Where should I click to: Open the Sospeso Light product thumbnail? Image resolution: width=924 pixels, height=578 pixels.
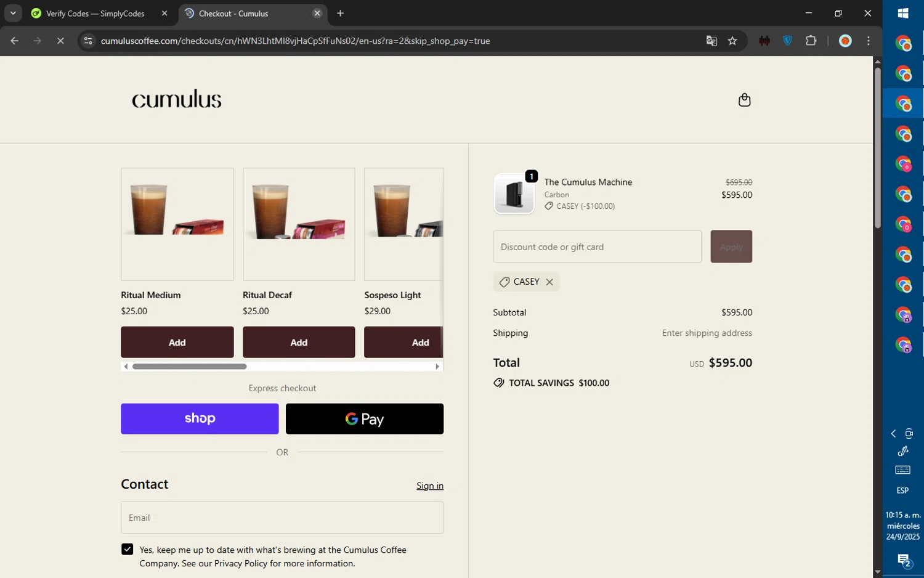click(x=403, y=224)
